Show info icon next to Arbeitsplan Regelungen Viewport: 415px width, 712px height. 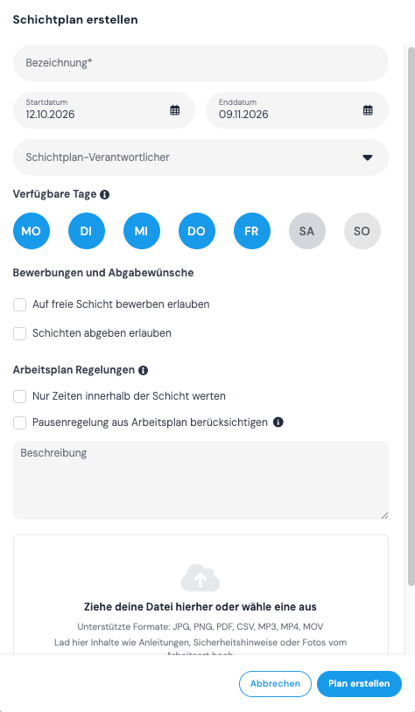143,371
